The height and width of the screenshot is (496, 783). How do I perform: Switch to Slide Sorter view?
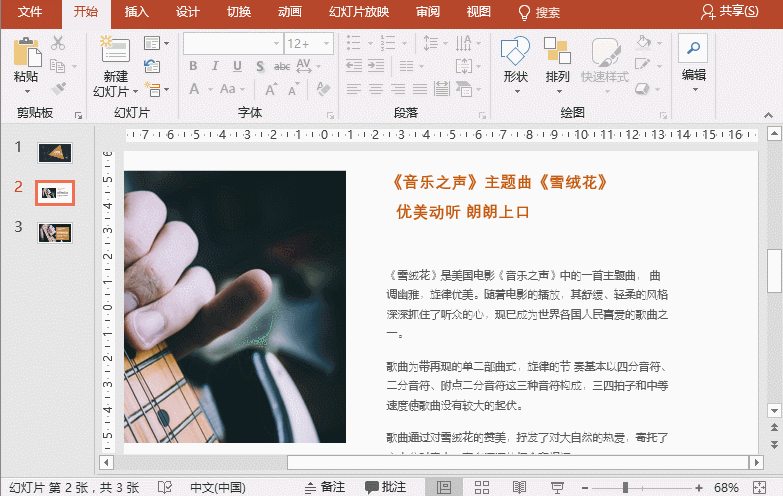(482, 487)
